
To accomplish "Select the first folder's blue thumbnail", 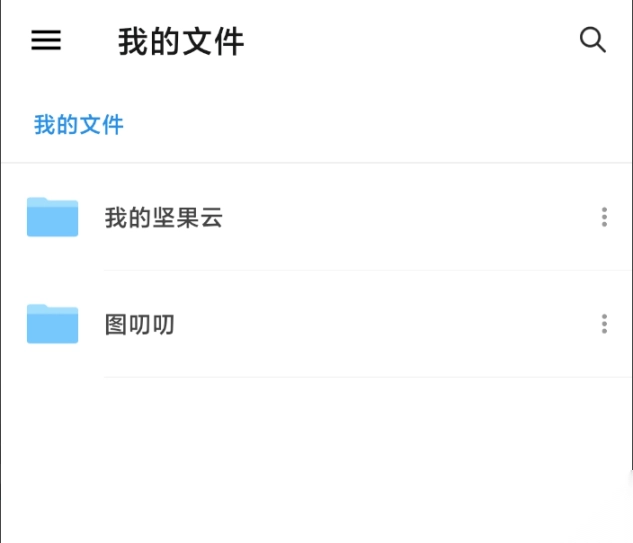I will click(x=52, y=217).
